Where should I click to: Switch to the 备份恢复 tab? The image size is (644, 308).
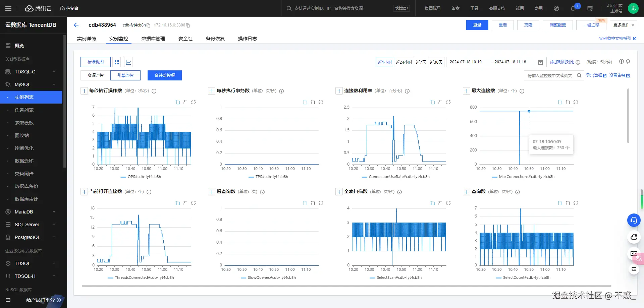click(215, 39)
